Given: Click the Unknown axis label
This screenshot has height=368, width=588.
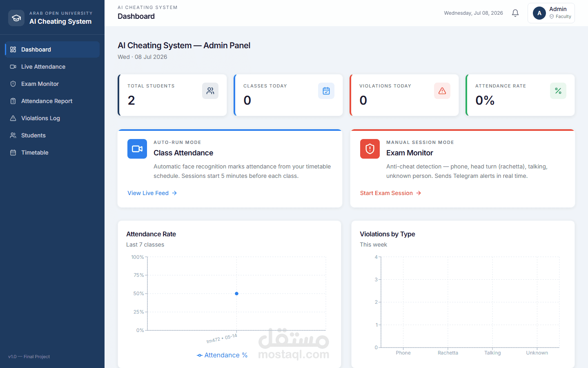Looking at the screenshot, I should pyautogui.click(x=537, y=353).
